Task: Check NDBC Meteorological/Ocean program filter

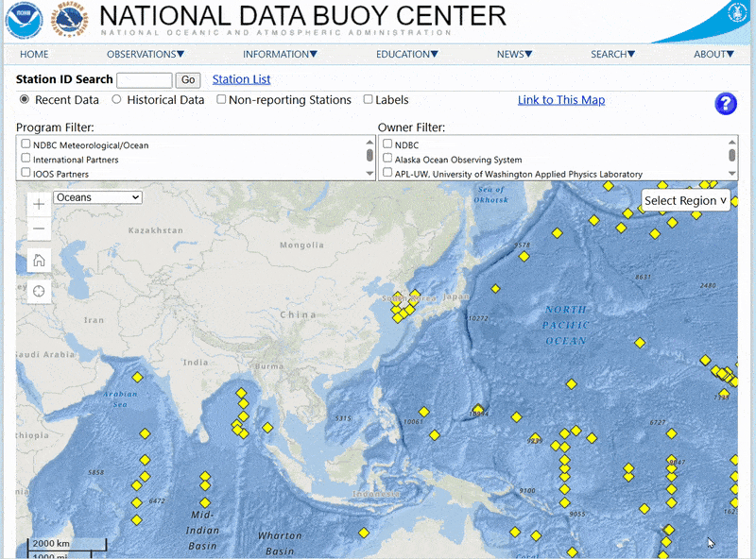Action: [x=26, y=144]
